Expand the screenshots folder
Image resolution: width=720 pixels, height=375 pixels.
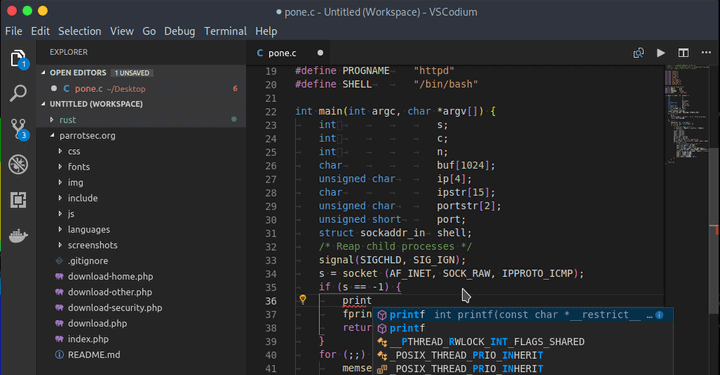[x=60, y=245]
